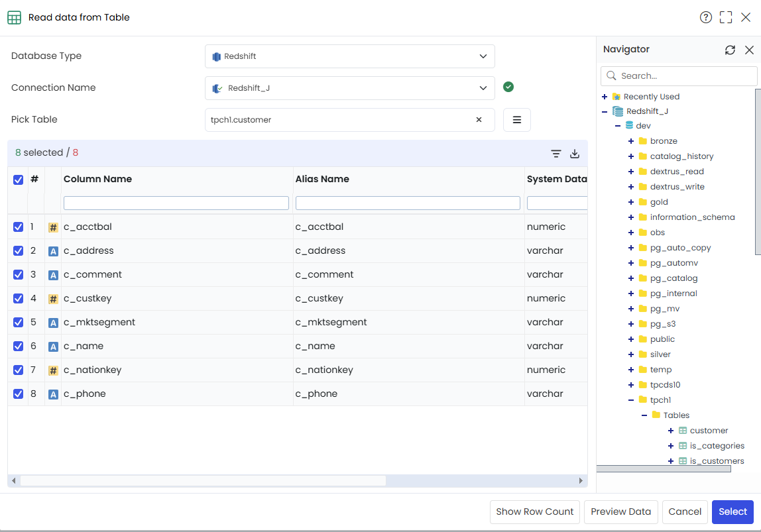
Task: Close the Navigator panel
Action: (x=749, y=50)
